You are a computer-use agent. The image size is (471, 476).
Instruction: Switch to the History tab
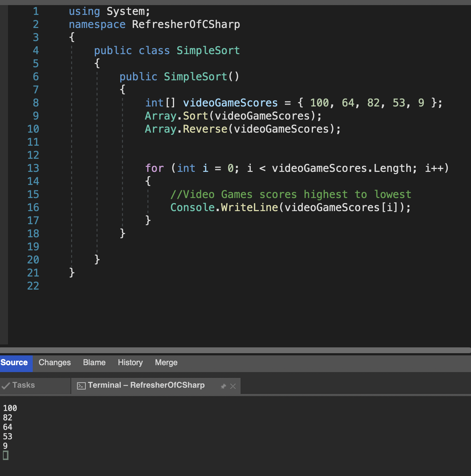(x=130, y=362)
